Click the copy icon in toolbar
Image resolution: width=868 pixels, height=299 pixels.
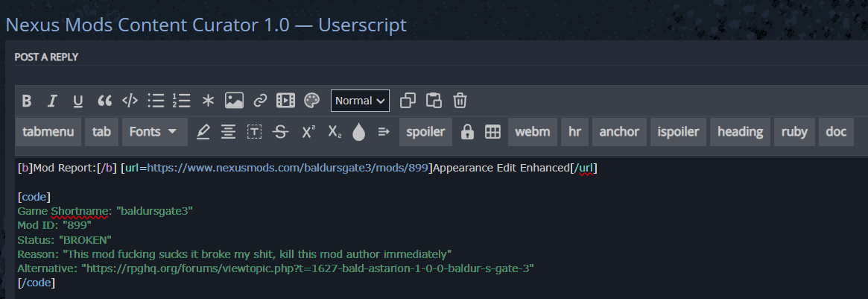pos(408,100)
